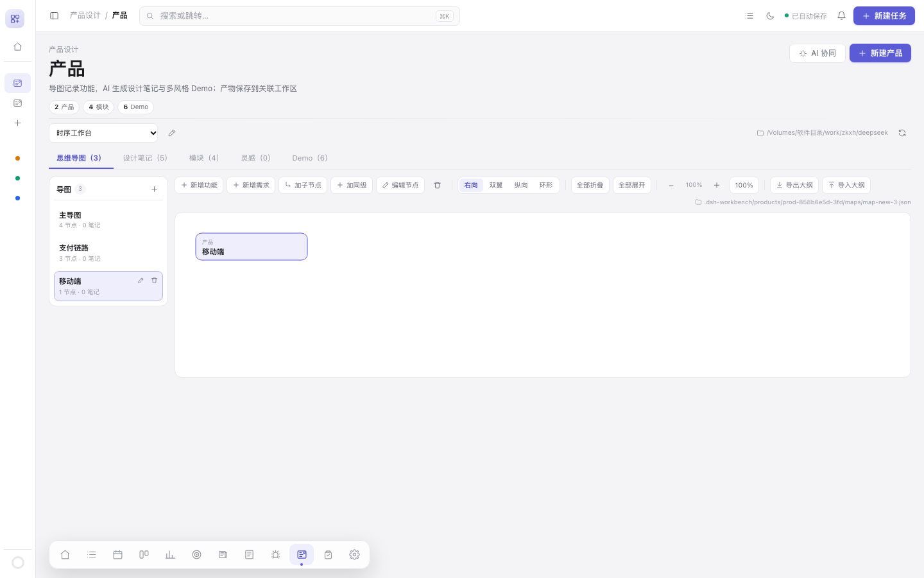Click 编辑节点 toolbar button
The height and width of the screenshot is (578, 924).
click(400, 185)
